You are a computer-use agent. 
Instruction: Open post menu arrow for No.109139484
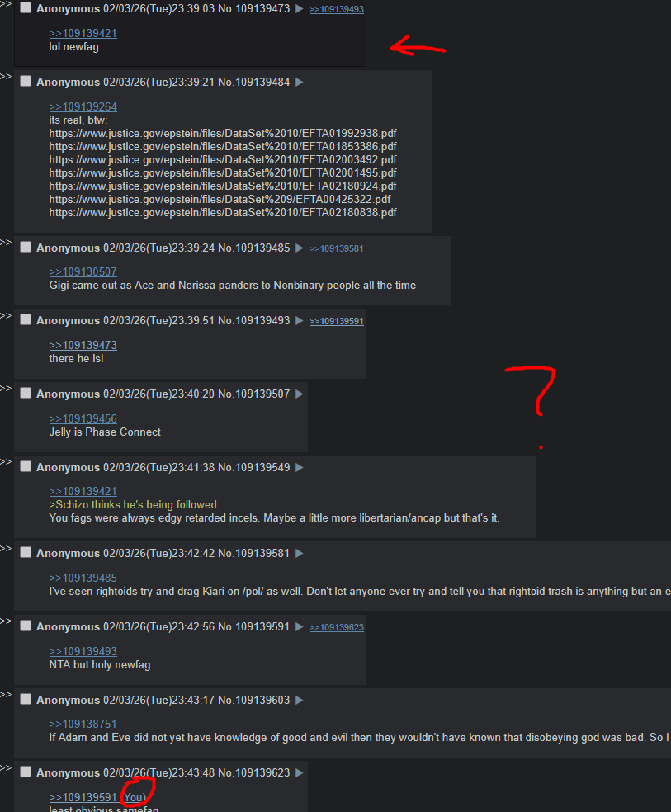pyautogui.click(x=300, y=83)
